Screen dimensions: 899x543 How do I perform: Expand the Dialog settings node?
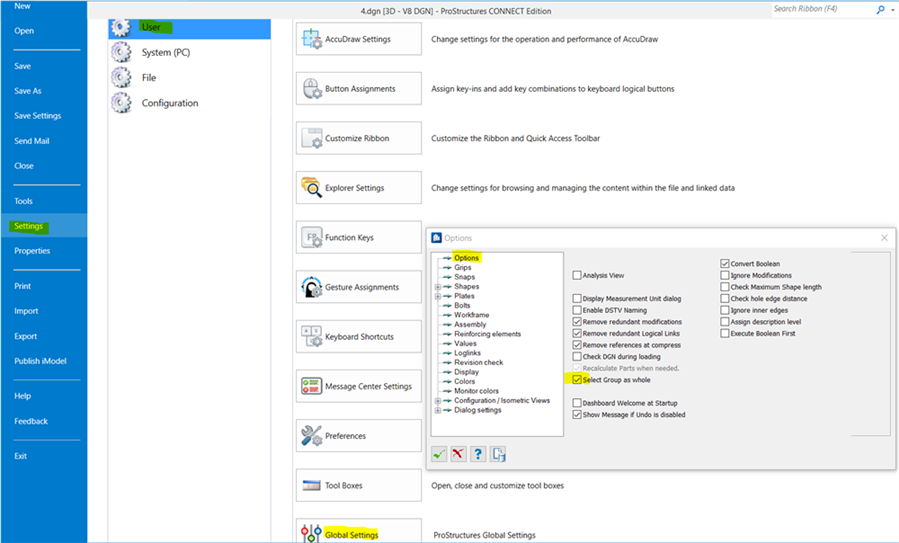point(437,411)
